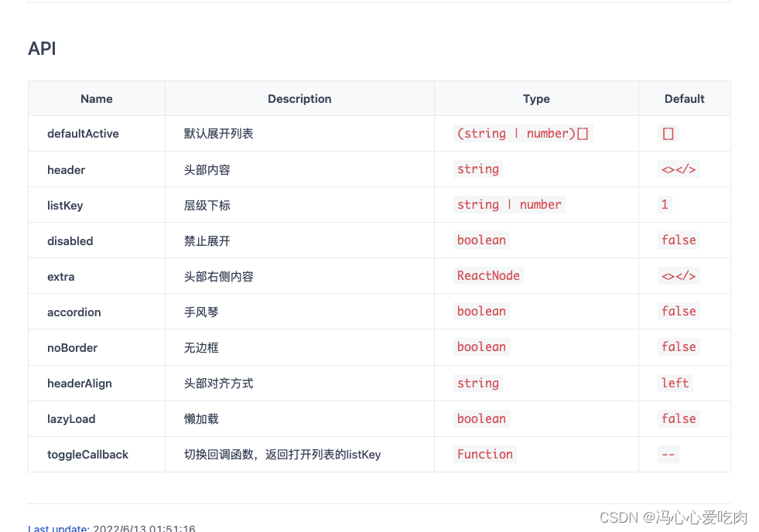Select the 'Default' column header
The width and height of the screenshot is (759, 532).
click(x=685, y=99)
